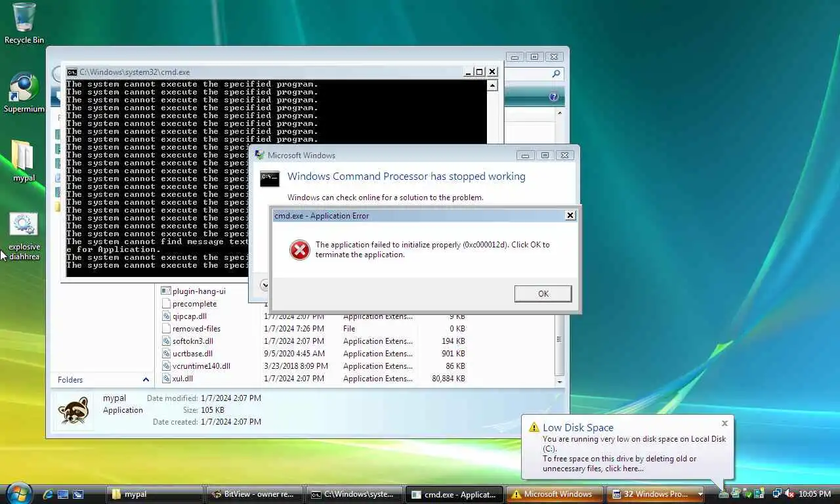Select the plugin-hang-ui file icon
840x504 pixels.
(x=167, y=291)
